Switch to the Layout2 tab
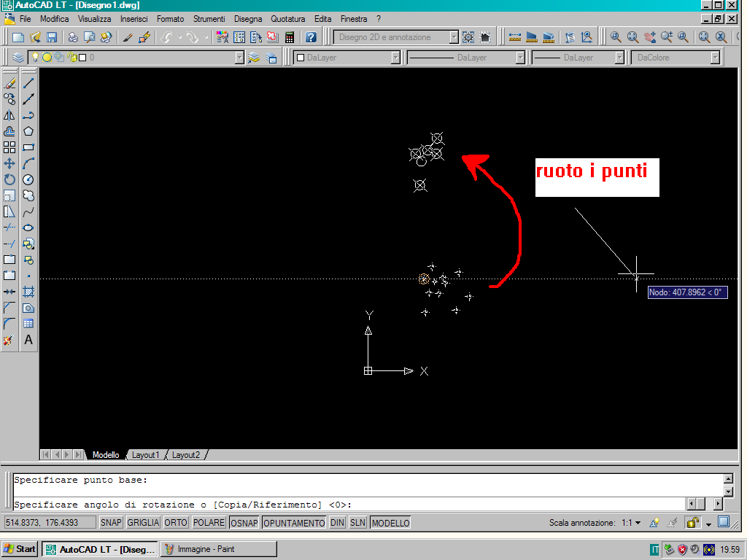The image size is (747, 560). [186, 455]
